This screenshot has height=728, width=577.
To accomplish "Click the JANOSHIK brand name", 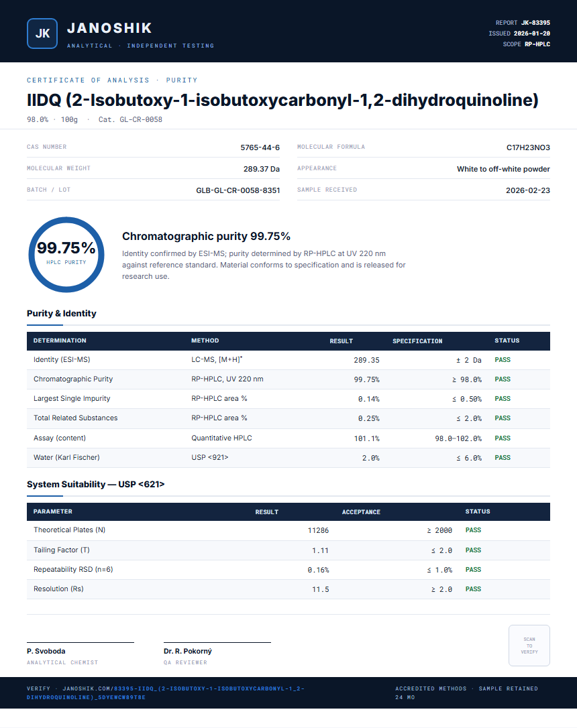I will coord(109,28).
